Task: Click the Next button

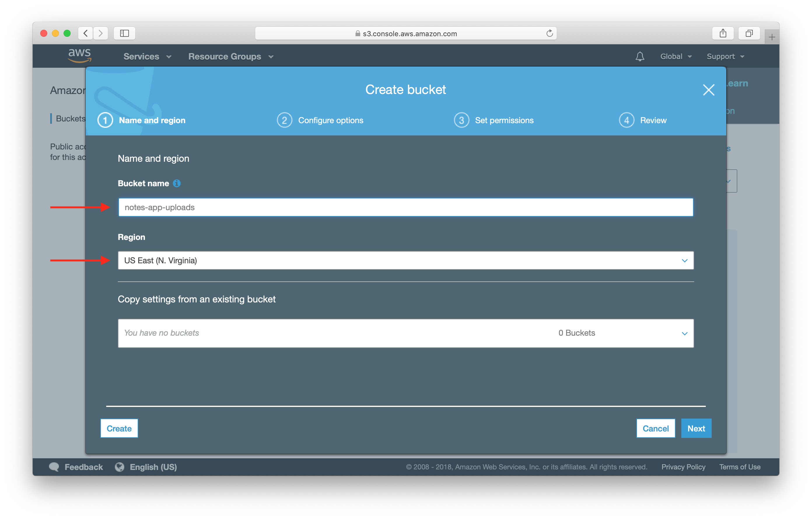Action: click(x=696, y=428)
